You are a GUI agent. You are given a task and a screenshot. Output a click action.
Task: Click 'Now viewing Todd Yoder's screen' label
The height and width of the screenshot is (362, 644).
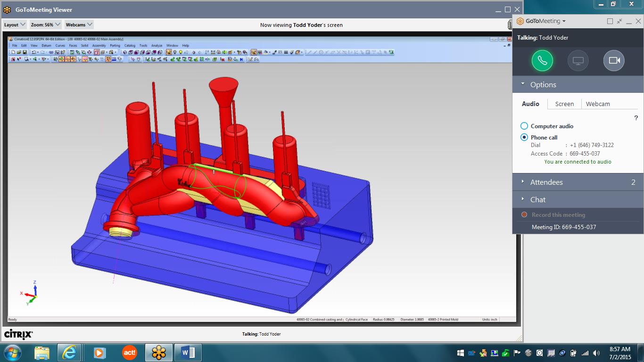click(301, 25)
